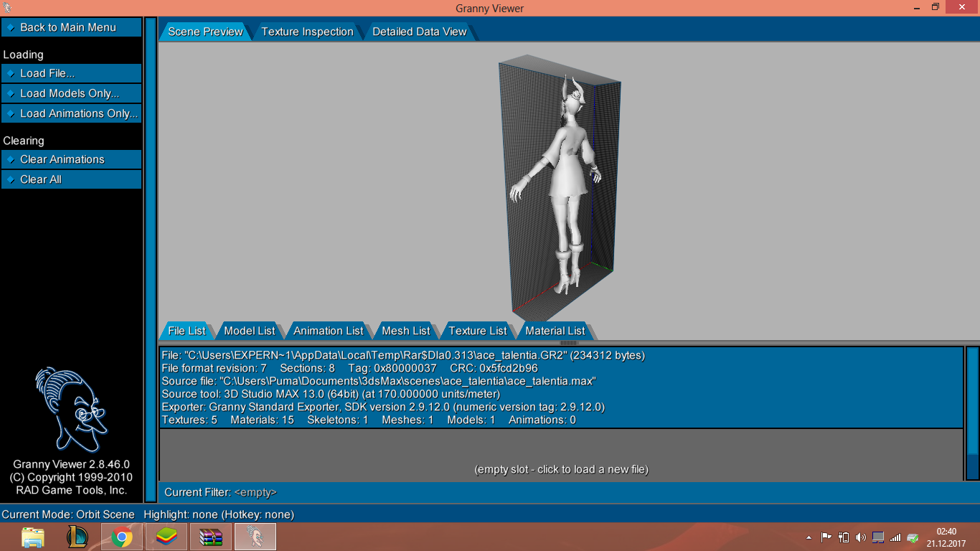The height and width of the screenshot is (551, 980).
Task: Show hidden system tray icons
Action: [x=809, y=537]
